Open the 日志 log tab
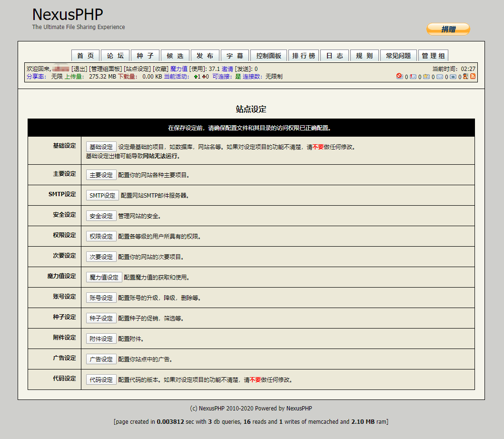The height and width of the screenshot is (439, 504). pos(335,56)
